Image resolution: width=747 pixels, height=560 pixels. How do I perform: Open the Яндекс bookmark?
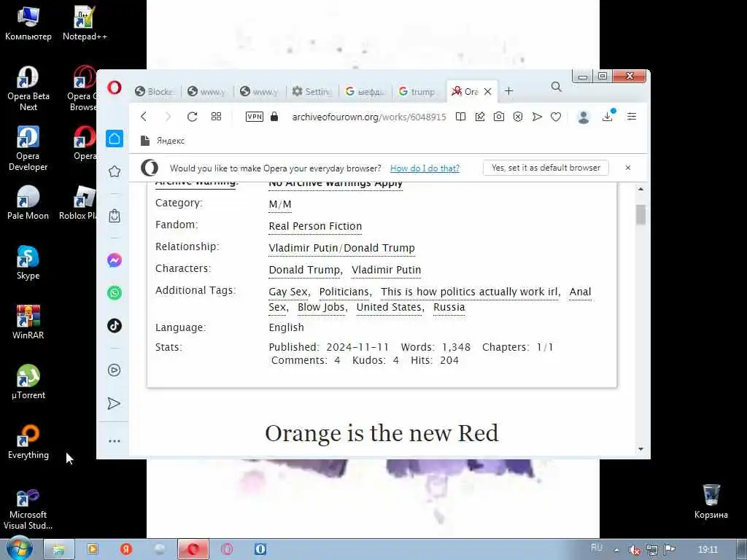click(x=163, y=141)
